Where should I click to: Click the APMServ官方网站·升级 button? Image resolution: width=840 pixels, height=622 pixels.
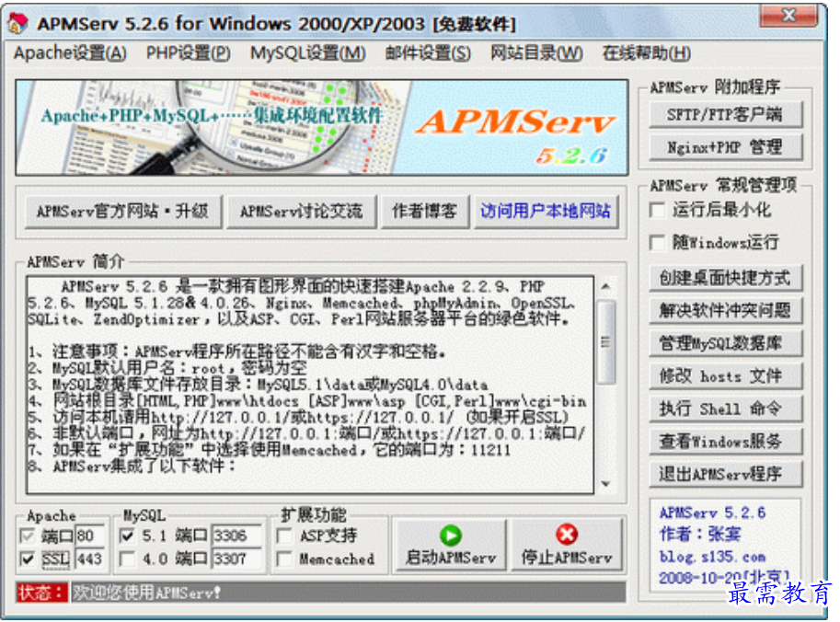[123, 212]
